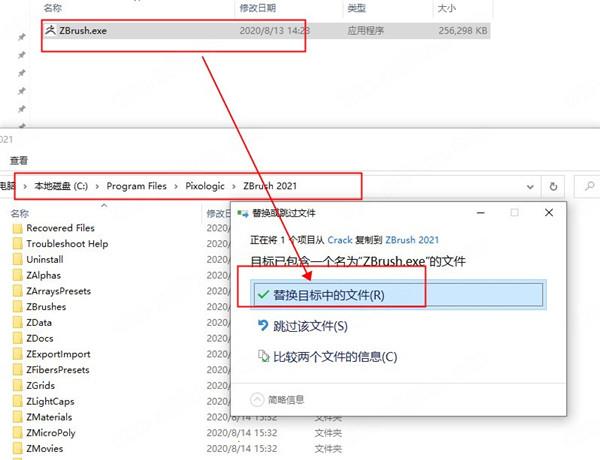This screenshot has width=600, height=460.
Task: Navigate to Pixologic breadcrumb
Action: [205, 186]
